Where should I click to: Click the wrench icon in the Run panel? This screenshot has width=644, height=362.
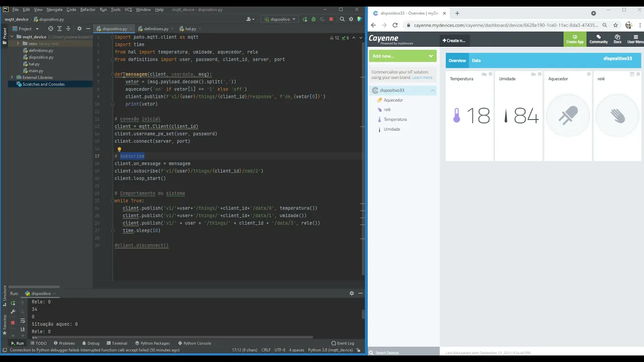13,312
